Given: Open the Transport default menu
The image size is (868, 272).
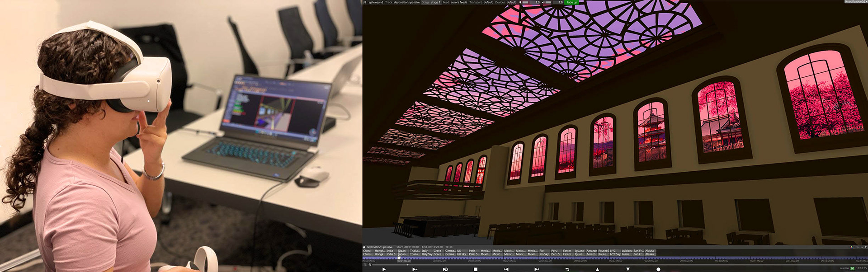Looking at the screenshot, I should 481,2.
